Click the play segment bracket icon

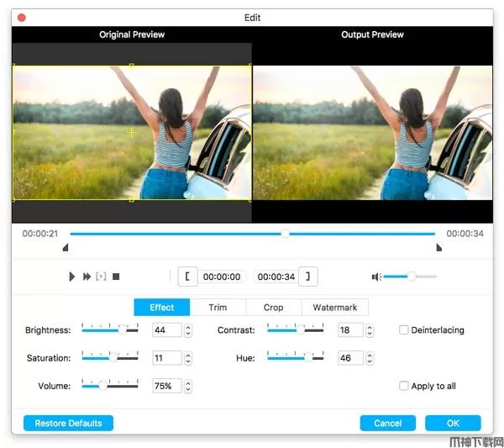(x=101, y=277)
